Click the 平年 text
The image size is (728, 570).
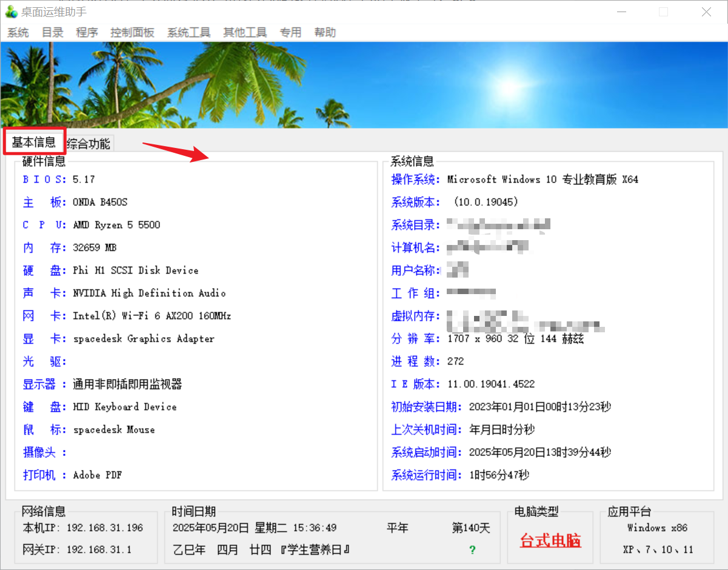click(398, 528)
